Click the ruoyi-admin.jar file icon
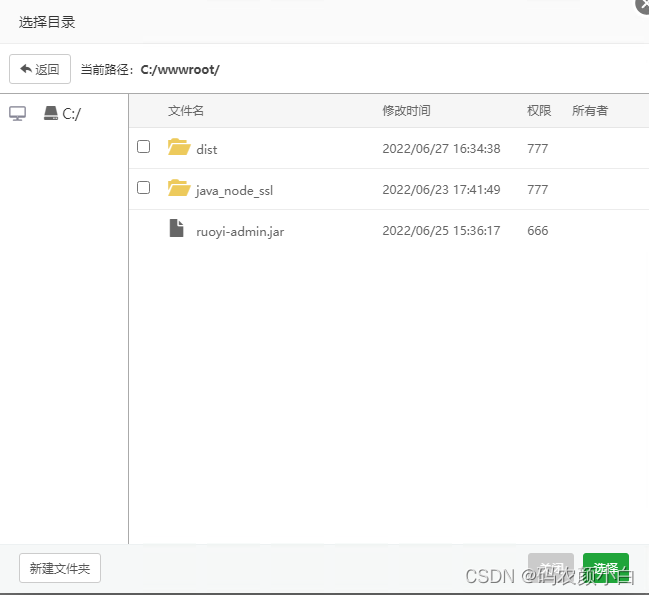Image resolution: width=649 pixels, height=595 pixels. 177,228
